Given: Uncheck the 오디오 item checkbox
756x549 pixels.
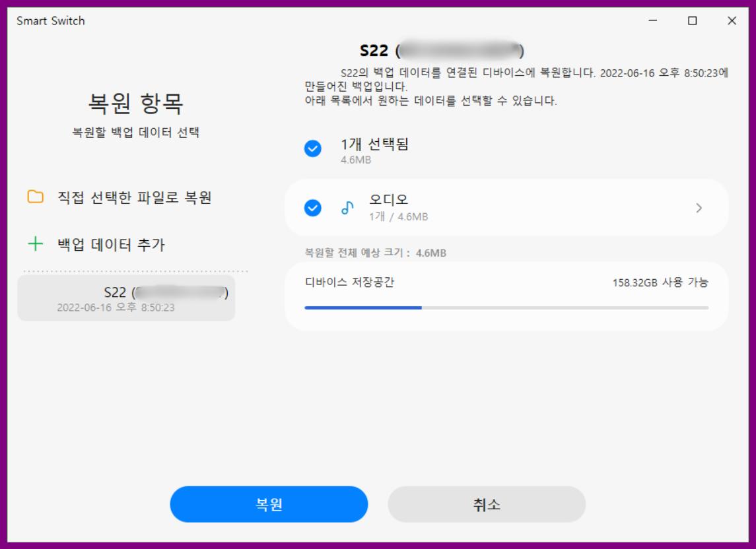Looking at the screenshot, I should point(313,208).
